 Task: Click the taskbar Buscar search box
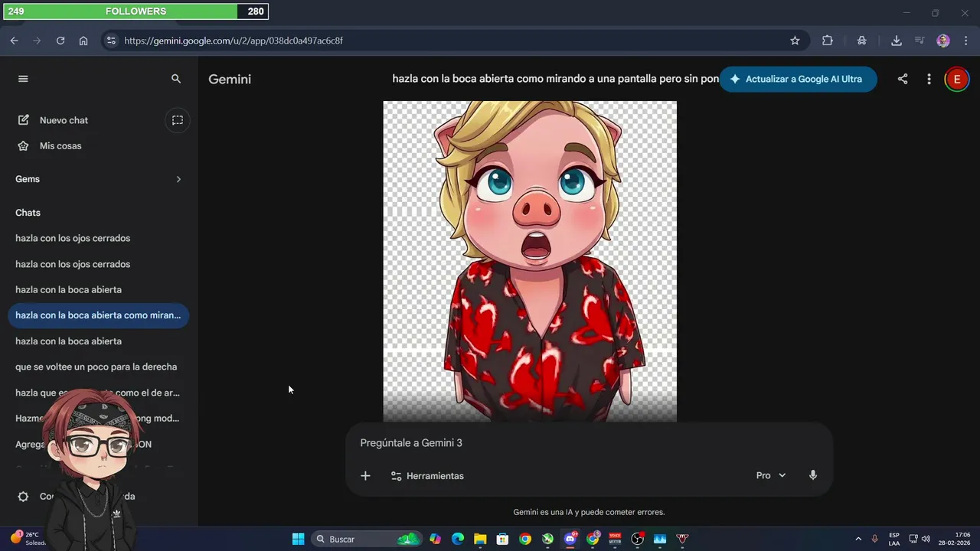[366, 539]
